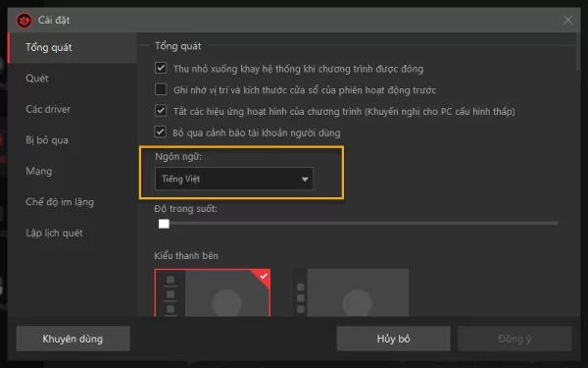Click the Độ trong suốt label

tap(185, 209)
